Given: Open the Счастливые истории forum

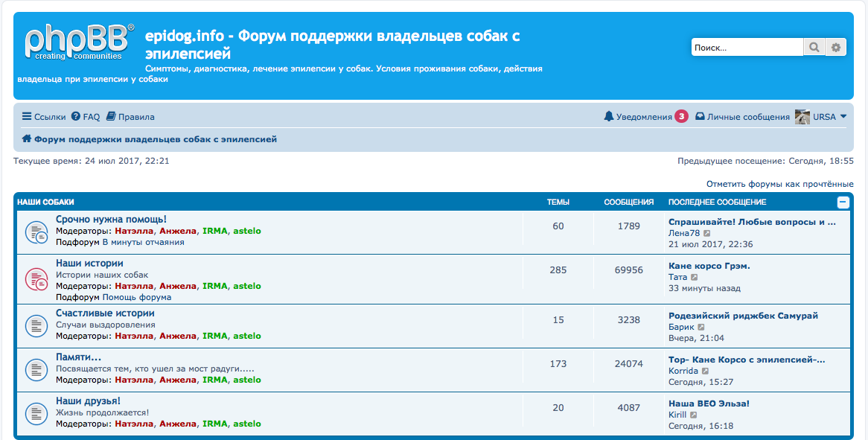Looking at the screenshot, I should point(105,313).
